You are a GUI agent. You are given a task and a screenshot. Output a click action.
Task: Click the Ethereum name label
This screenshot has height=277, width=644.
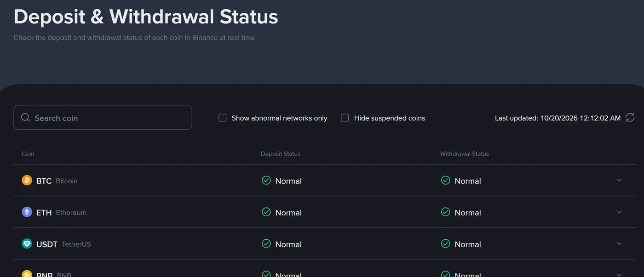point(71,213)
